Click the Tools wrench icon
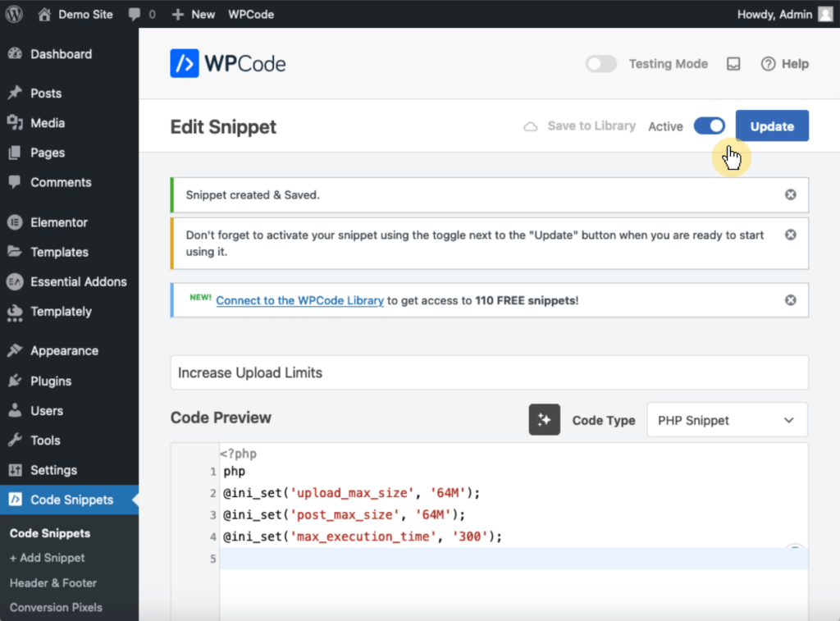Image resolution: width=840 pixels, height=621 pixels. pos(15,441)
